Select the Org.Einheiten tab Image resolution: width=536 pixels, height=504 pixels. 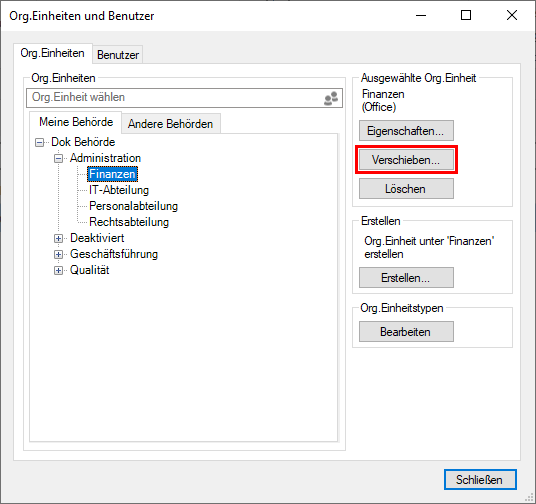(52, 53)
